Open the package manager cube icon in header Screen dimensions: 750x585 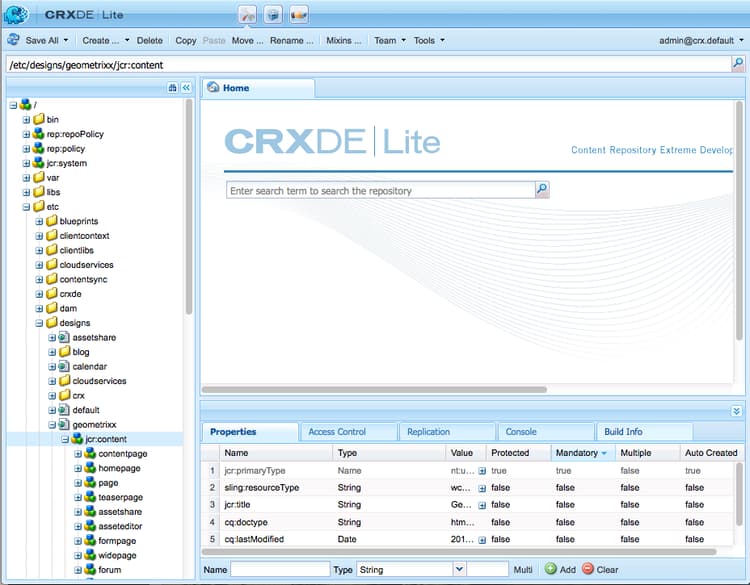[x=273, y=15]
